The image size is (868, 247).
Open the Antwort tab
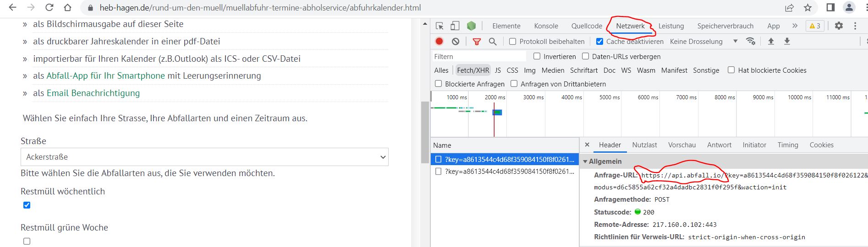[719, 145]
